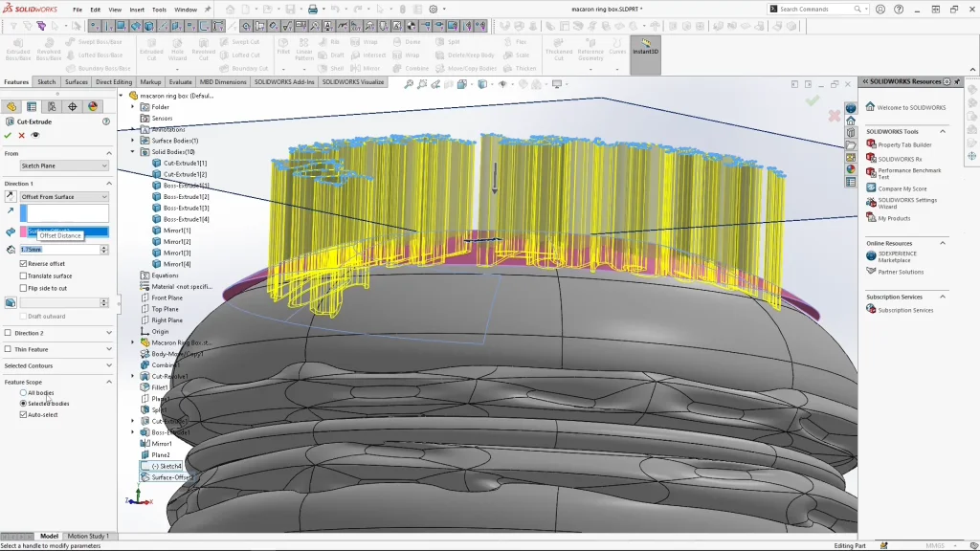
Task: Open the Property Tab Builder link
Action: tap(904, 144)
